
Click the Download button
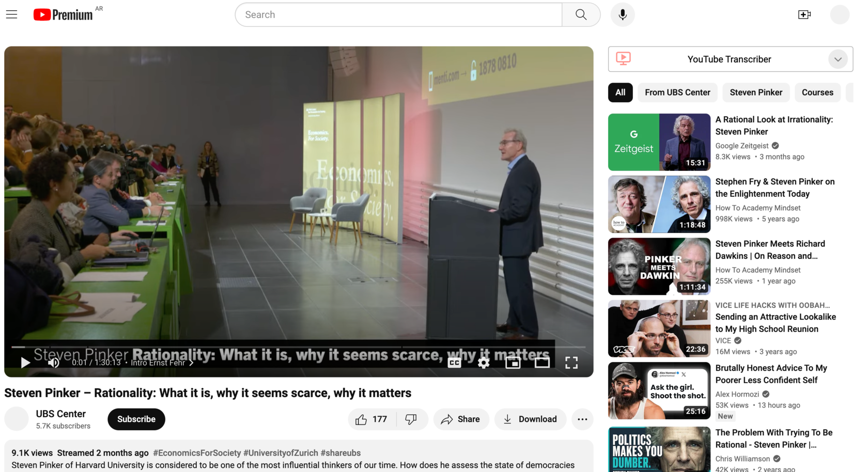[x=530, y=419]
